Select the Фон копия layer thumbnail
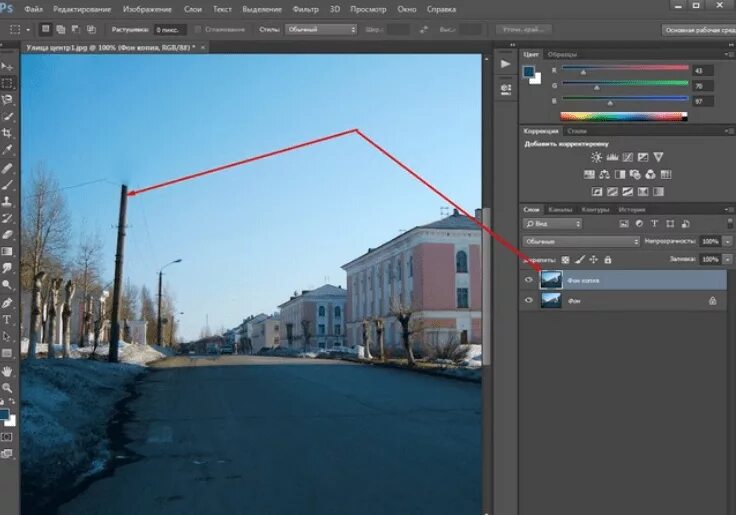This screenshot has height=515, width=737. coord(551,280)
